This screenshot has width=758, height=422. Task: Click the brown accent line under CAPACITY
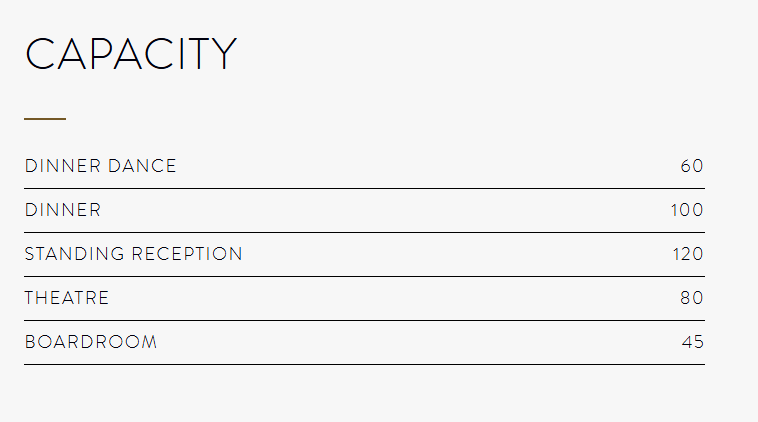tap(45, 119)
